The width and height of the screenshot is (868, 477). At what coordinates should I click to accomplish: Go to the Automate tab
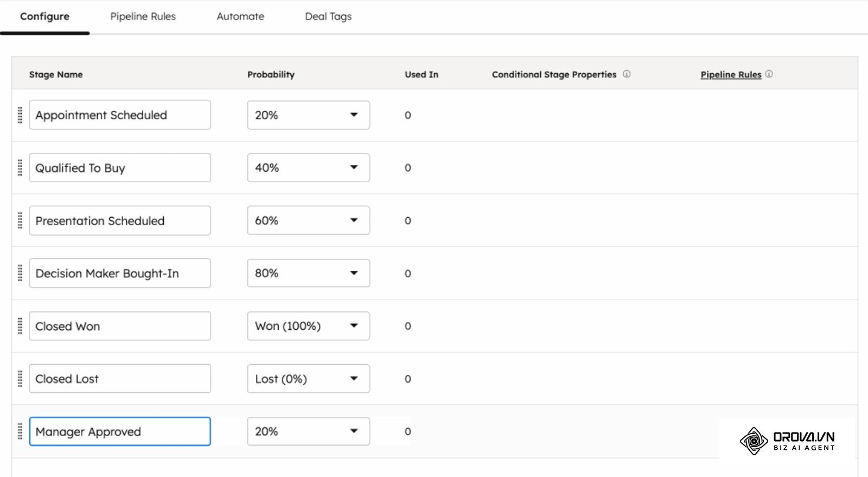tap(240, 16)
